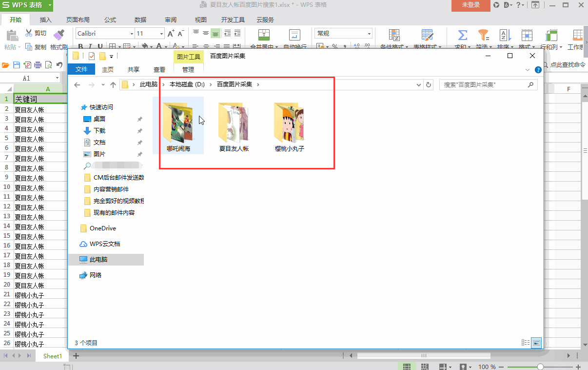Click the Auto Wrap text icon
The height and width of the screenshot is (370, 588).
(295, 35)
